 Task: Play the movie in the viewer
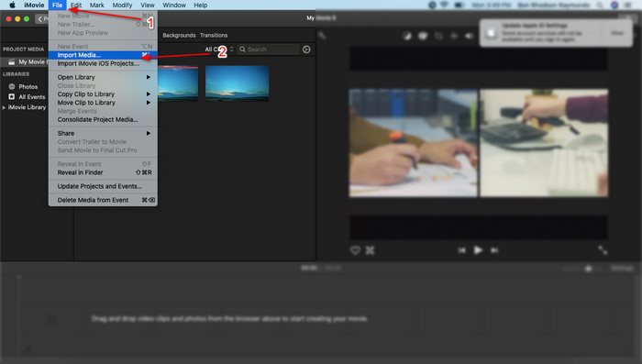[478, 250]
